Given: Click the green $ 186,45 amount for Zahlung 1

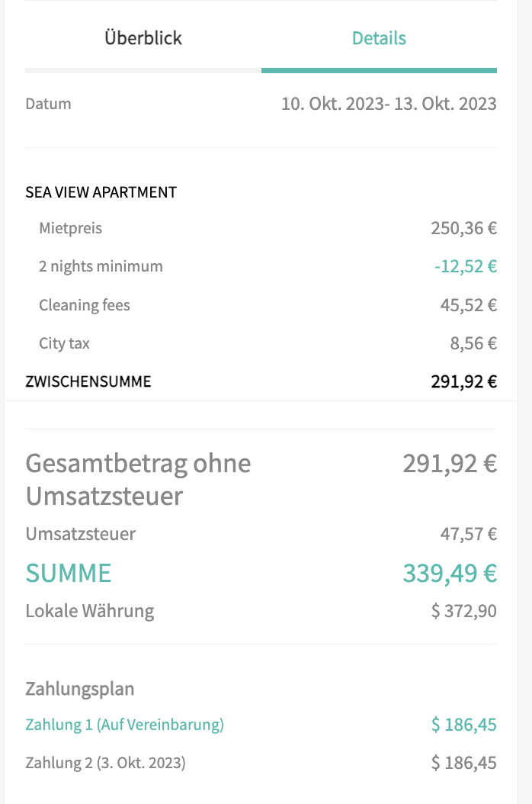Looking at the screenshot, I should coord(463,725).
